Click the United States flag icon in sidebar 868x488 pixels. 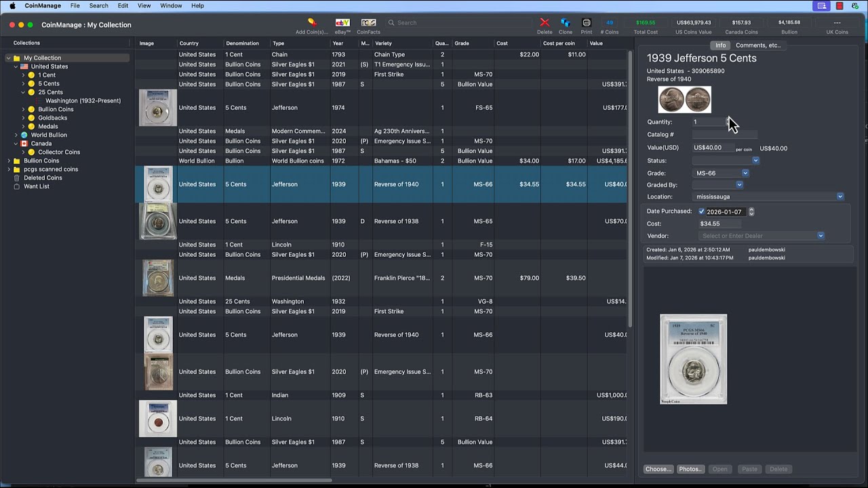(x=24, y=66)
